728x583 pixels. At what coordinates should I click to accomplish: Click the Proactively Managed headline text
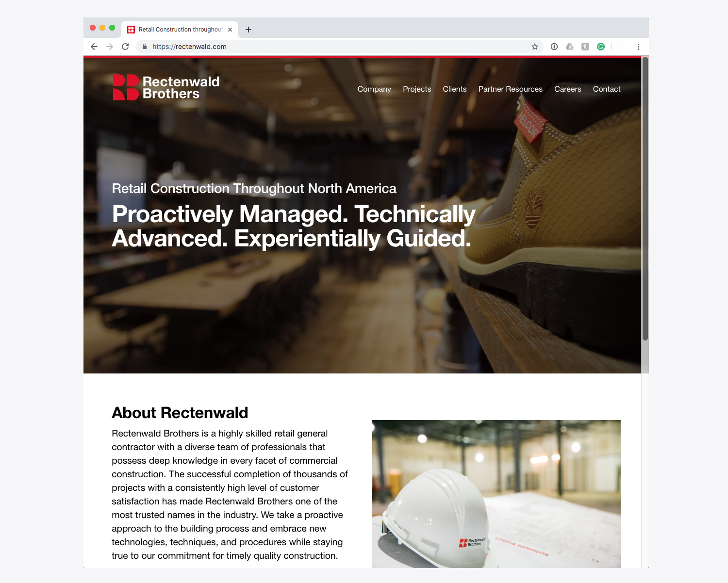294,227
